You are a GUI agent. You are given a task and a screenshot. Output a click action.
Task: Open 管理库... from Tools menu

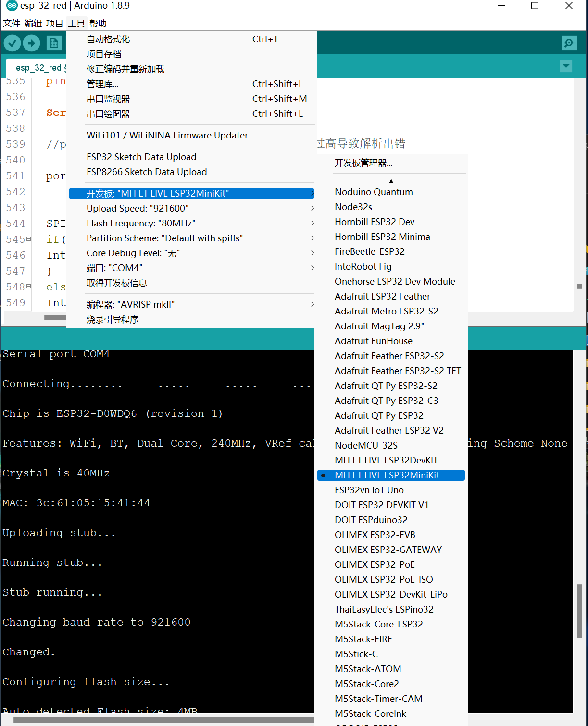click(191, 84)
